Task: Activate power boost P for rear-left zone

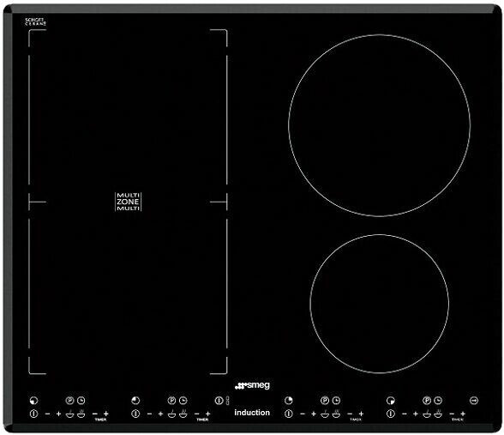Action: [x=171, y=400]
